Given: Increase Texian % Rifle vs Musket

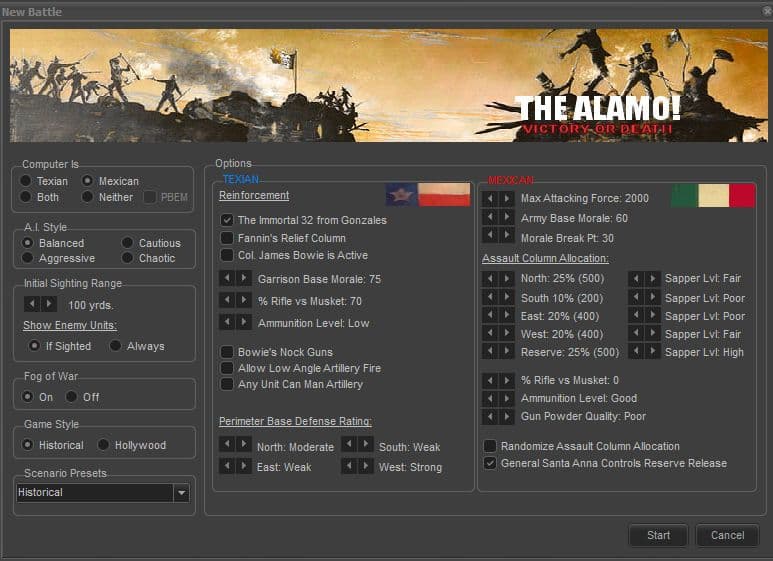Looking at the screenshot, I should pos(244,300).
